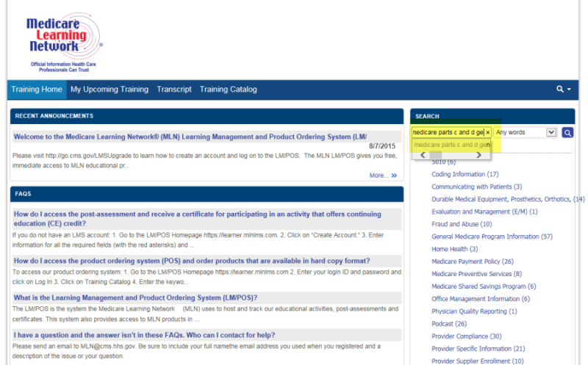Open the search magnifier in navigation bar
The height and width of the screenshot is (365, 588).
(x=563, y=89)
